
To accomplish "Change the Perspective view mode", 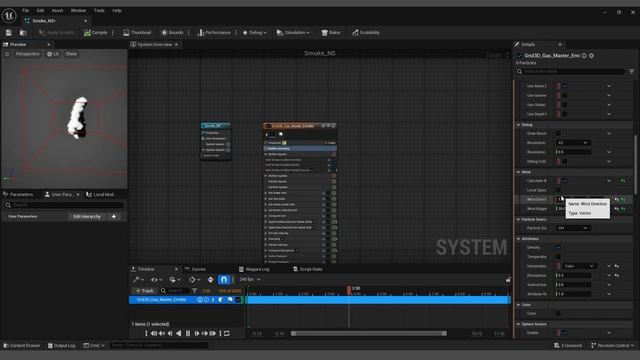I will coord(27,54).
